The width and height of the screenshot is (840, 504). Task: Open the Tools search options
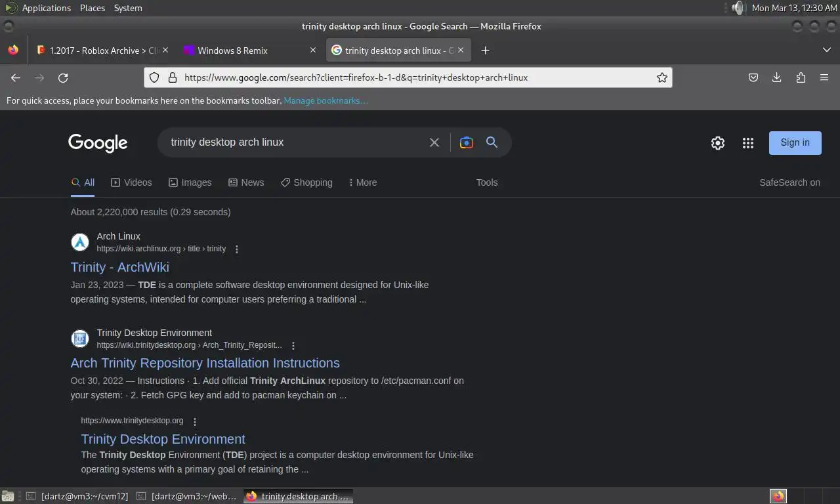pyautogui.click(x=487, y=182)
